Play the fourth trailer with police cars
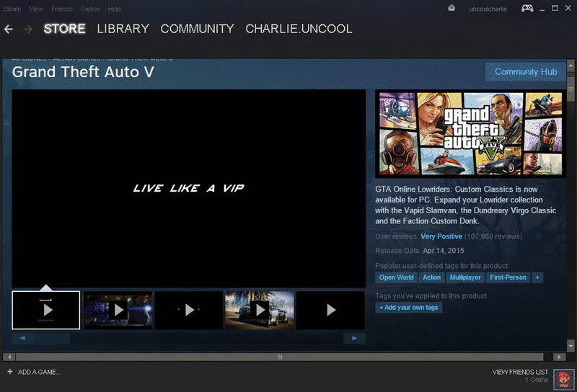577x392 pixels. pos(260,310)
